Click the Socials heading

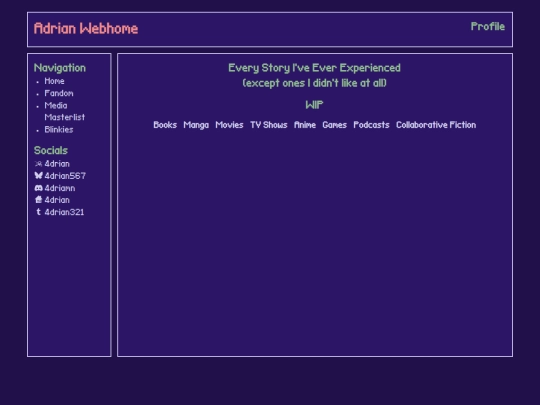click(x=51, y=150)
